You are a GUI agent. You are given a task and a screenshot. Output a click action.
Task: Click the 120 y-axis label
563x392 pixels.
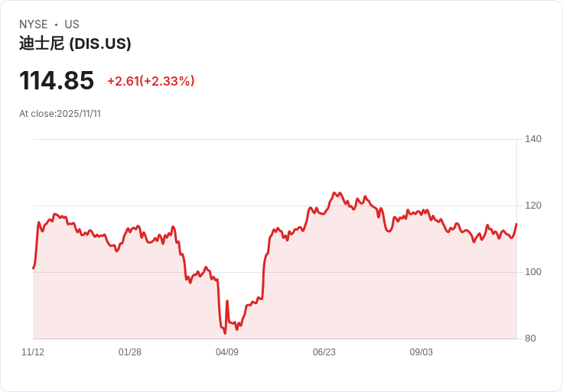[x=533, y=206]
